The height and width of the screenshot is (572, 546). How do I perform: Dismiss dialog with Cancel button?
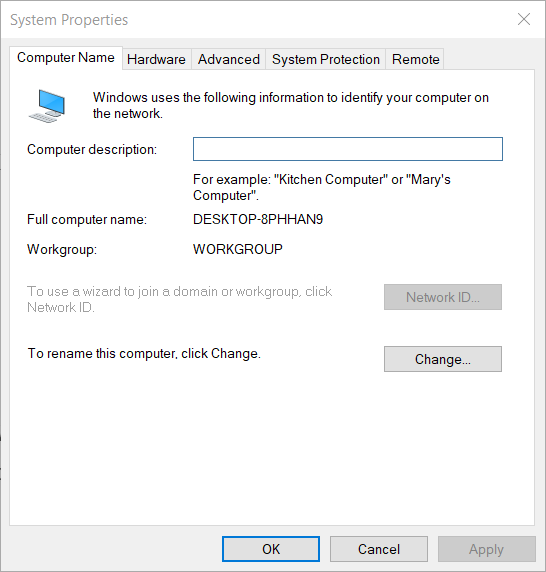[379, 549]
